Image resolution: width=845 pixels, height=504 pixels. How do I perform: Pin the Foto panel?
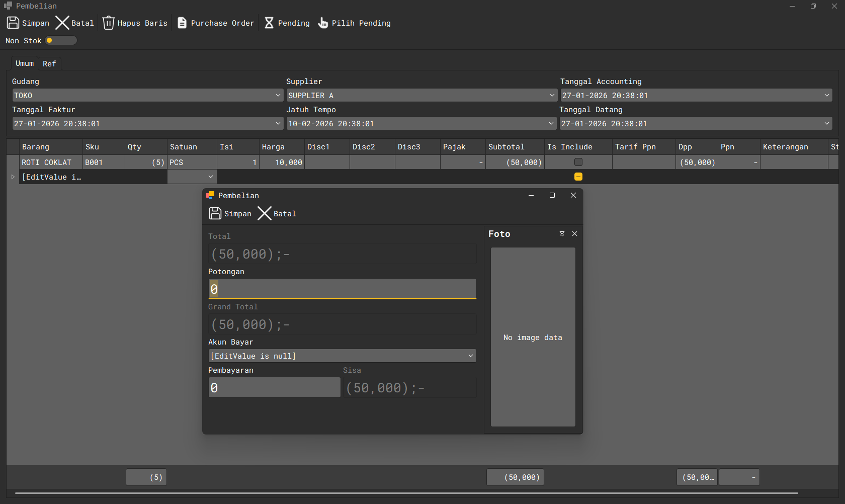[562, 234]
